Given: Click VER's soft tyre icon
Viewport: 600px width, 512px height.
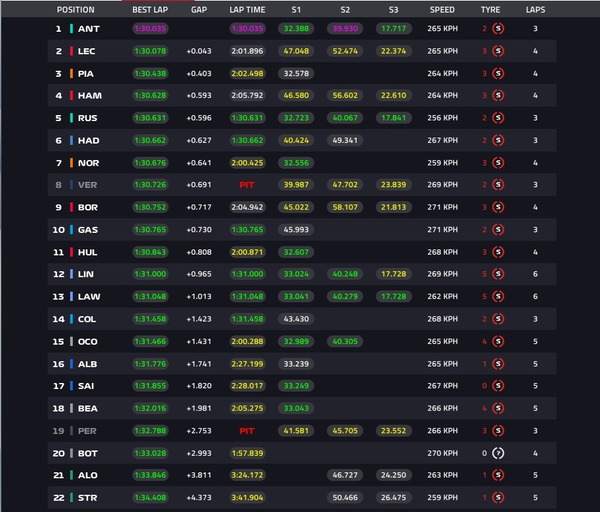Looking at the screenshot, I should [498, 185].
